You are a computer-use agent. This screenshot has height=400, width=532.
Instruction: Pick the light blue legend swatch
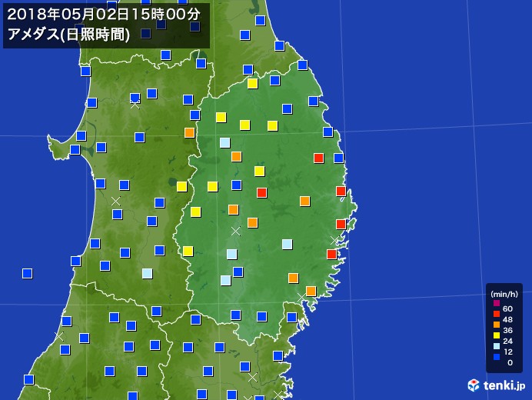[497, 346]
